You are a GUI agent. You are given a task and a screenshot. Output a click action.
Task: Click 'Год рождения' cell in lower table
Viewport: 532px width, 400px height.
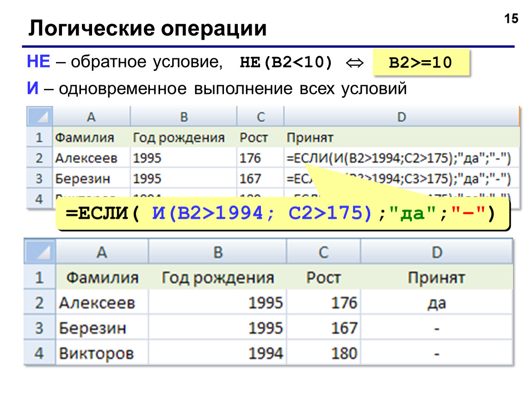tap(217, 277)
